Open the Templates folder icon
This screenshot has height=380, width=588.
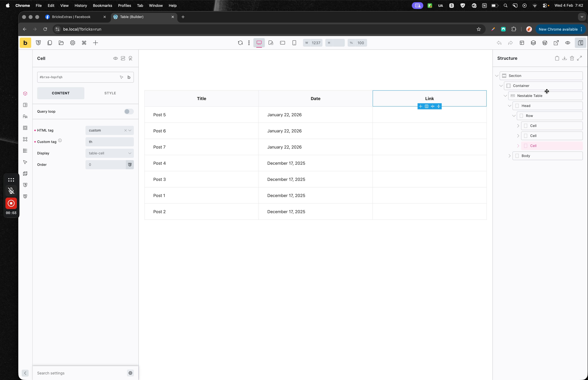61,43
